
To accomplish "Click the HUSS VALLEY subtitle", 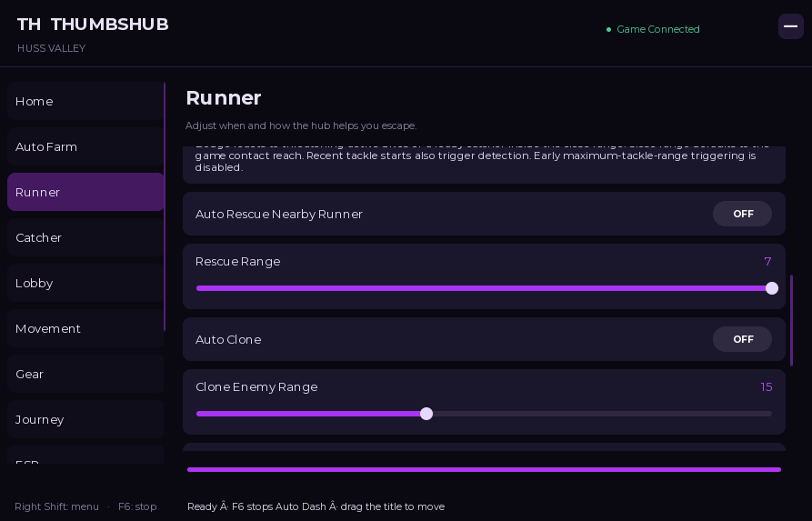I will coord(51,48).
